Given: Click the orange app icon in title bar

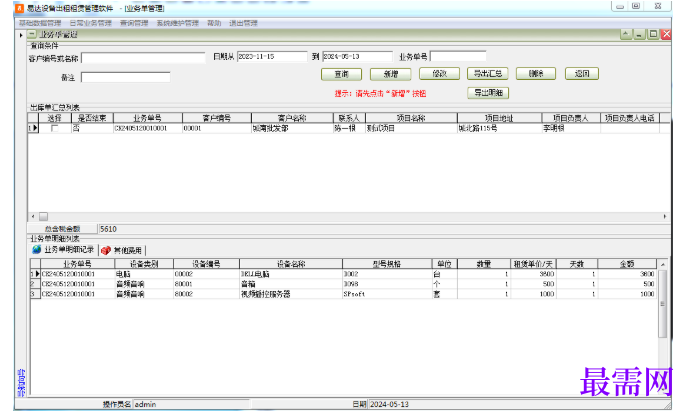Looking at the screenshot, I should (19, 8).
